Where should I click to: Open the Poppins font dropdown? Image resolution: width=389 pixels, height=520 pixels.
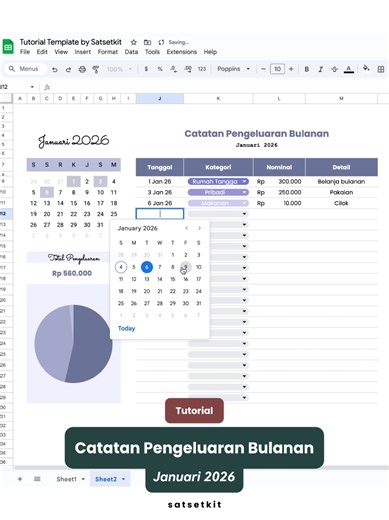click(x=233, y=69)
